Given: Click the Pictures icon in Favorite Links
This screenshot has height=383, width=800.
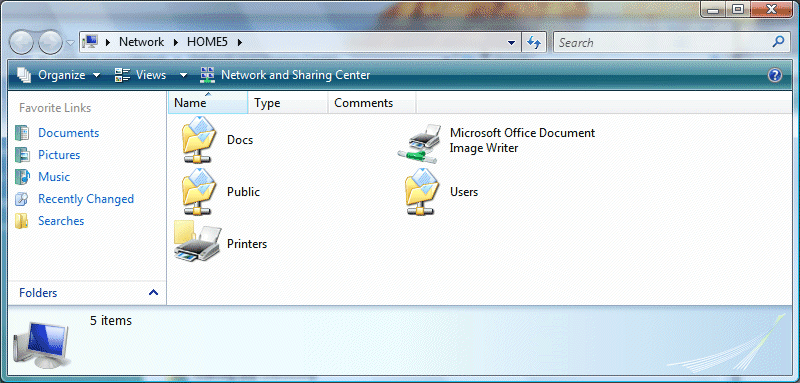Looking at the screenshot, I should [x=22, y=155].
